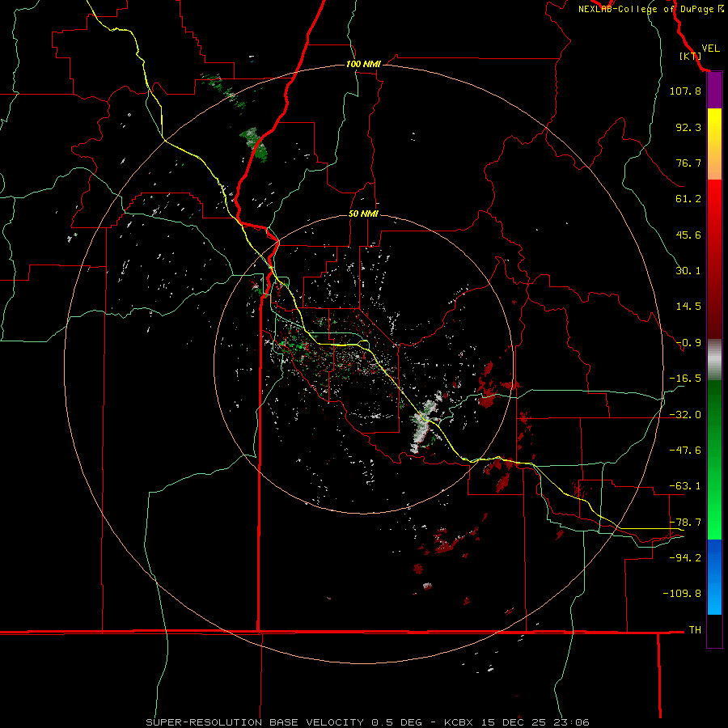The width and height of the screenshot is (728, 728).
Task: Click the -0.9 velocity scale value
Action: (688, 343)
